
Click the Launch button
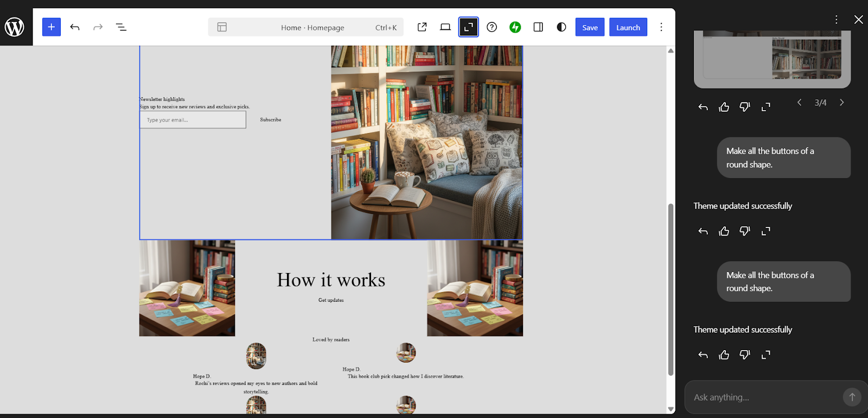click(x=628, y=27)
